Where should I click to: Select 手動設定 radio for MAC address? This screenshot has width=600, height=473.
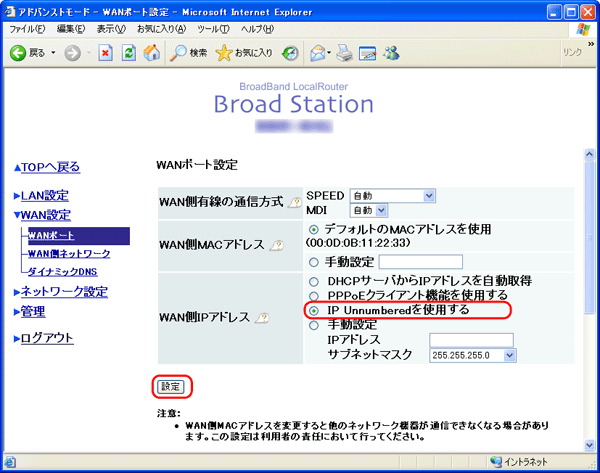click(313, 262)
